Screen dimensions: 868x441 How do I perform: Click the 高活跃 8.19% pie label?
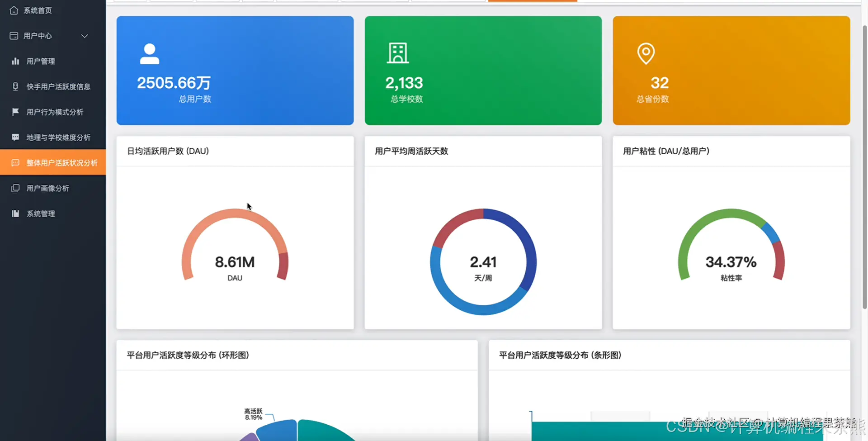point(253,414)
